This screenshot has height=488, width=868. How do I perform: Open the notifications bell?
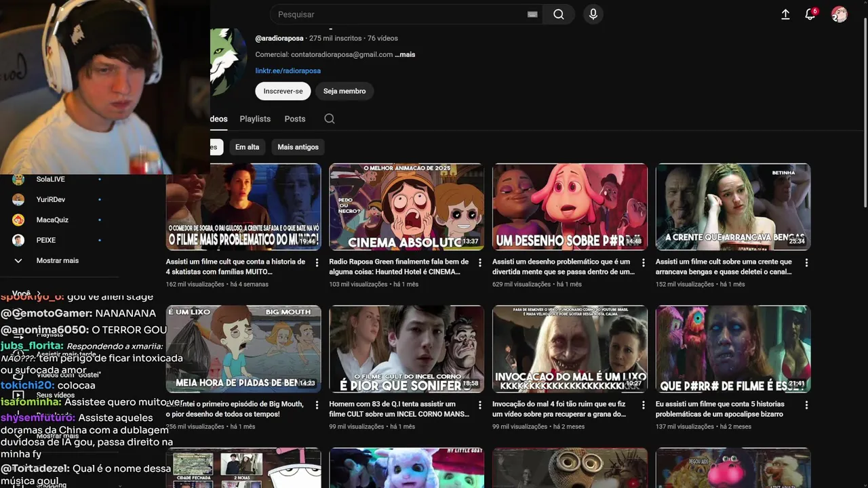pyautogui.click(x=810, y=14)
